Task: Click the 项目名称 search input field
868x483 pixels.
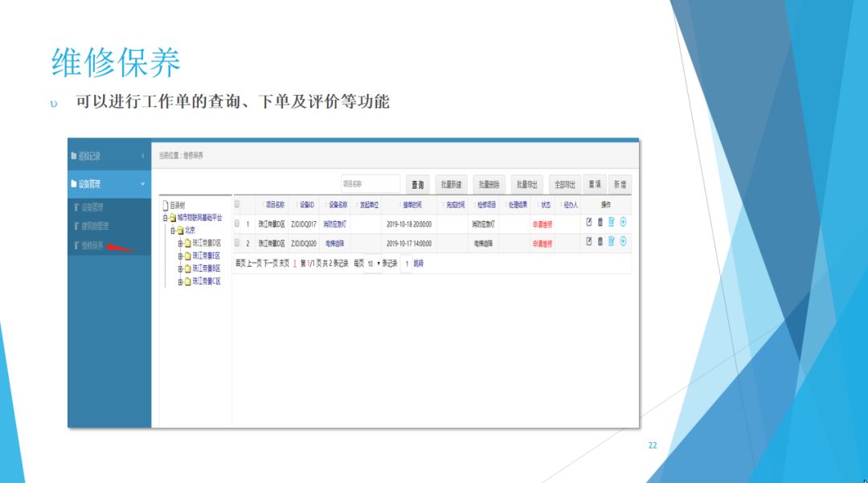Action: point(371,184)
